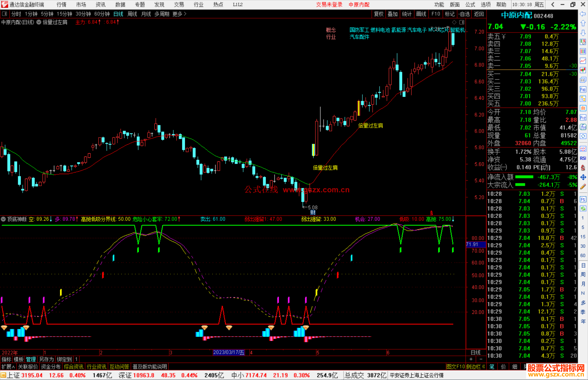Screen dimensions: 588x380
Task: Click the 交易未登录 login link
Action: pyautogui.click(x=329, y=5)
